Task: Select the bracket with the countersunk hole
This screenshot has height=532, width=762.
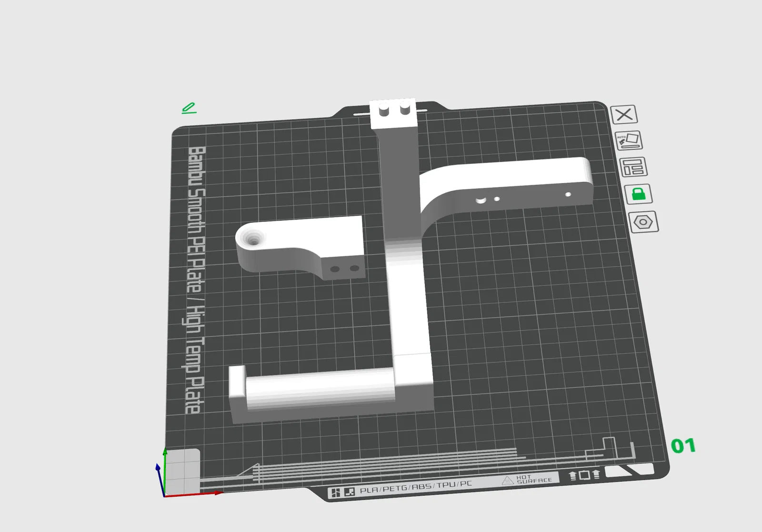Action: [301, 248]
